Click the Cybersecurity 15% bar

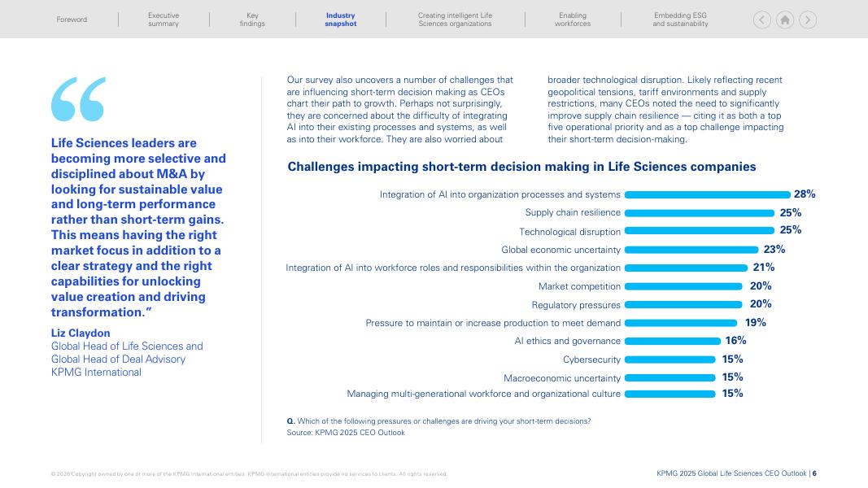click(x=670, y=359)
